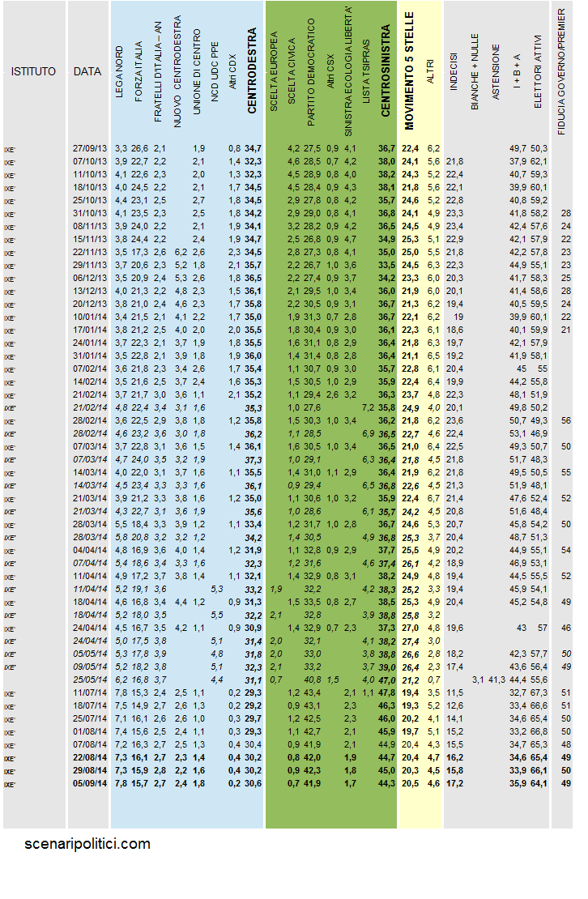588x899 pixels.
Task: Click the NCD UDC PPE header
Action: click(x=215, y=72)
